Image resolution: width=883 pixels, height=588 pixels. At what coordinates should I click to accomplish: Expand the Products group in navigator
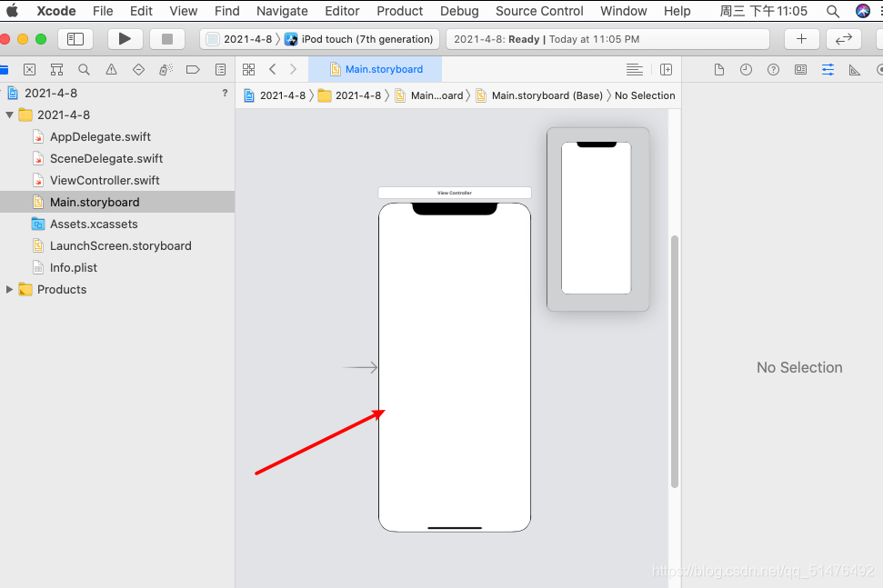(x=11, y=289)
